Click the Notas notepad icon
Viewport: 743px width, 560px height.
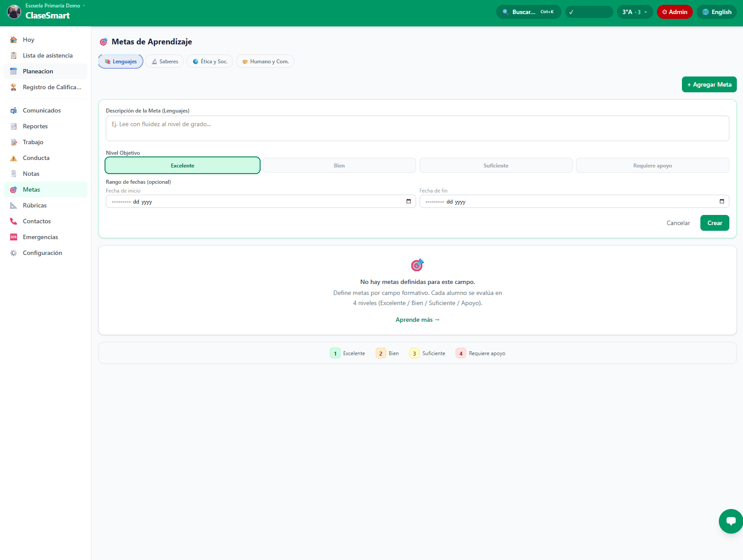[x=14, y=174]
